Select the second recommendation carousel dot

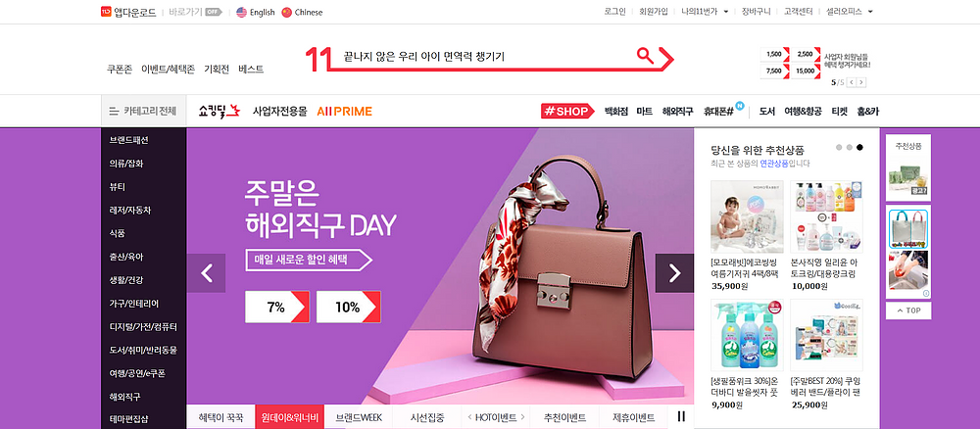coord(850,147)
